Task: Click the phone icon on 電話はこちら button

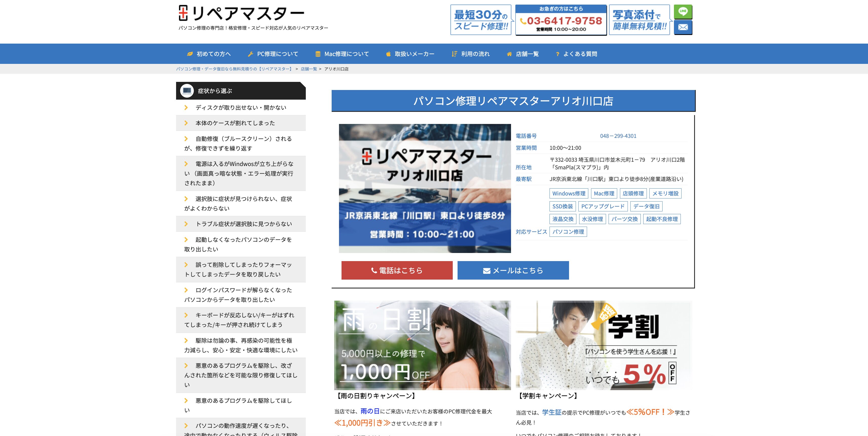Action: click(374, 270)
